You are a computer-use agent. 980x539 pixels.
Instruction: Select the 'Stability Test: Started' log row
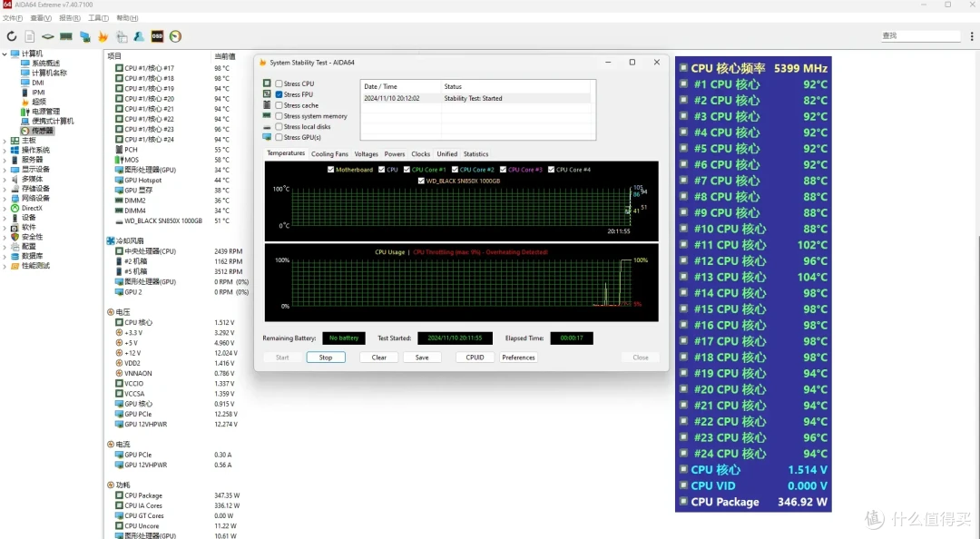[475, 98]
